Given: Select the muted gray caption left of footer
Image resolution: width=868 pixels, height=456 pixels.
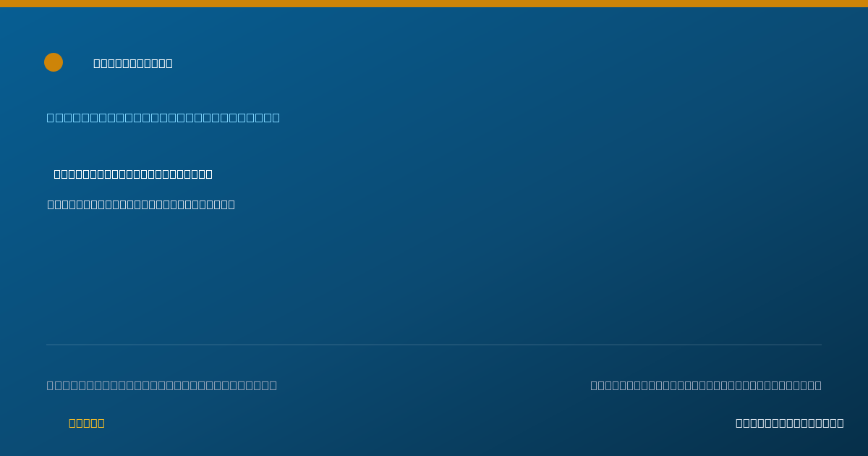Looking at the screenshot, I should (x=162, y=385).
